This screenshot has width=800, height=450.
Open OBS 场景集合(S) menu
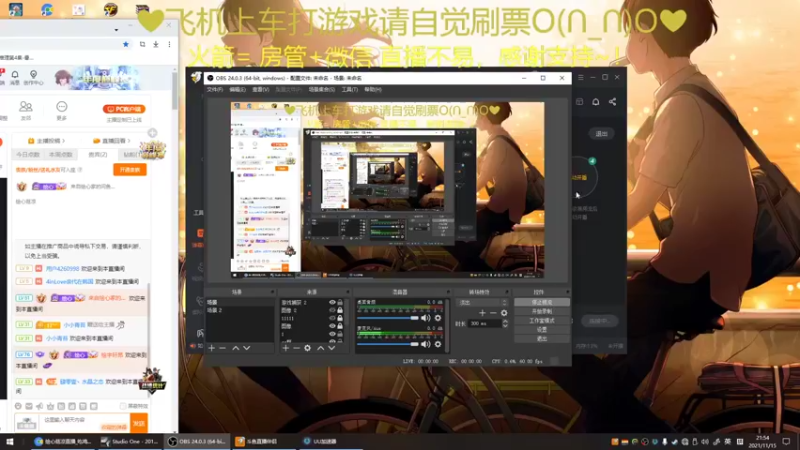click(321, 89)
